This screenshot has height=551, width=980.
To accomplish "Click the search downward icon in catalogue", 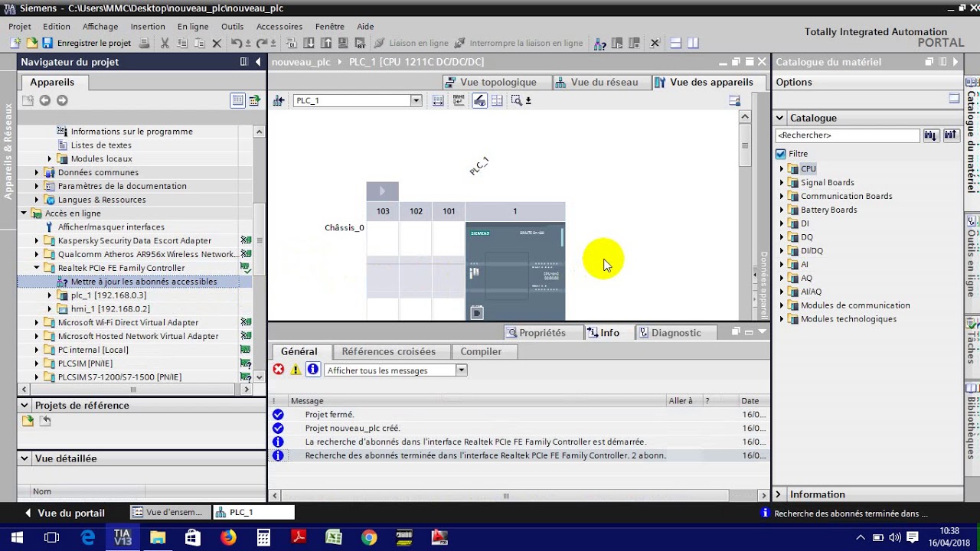I will tap(930, 135).
